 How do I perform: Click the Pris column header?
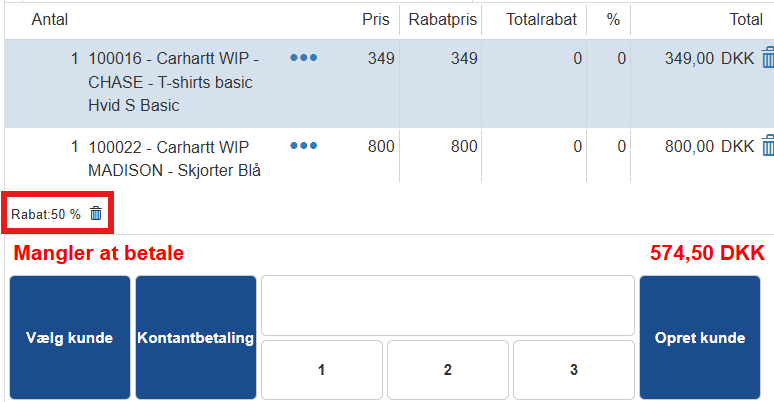[x=375, y=19]
